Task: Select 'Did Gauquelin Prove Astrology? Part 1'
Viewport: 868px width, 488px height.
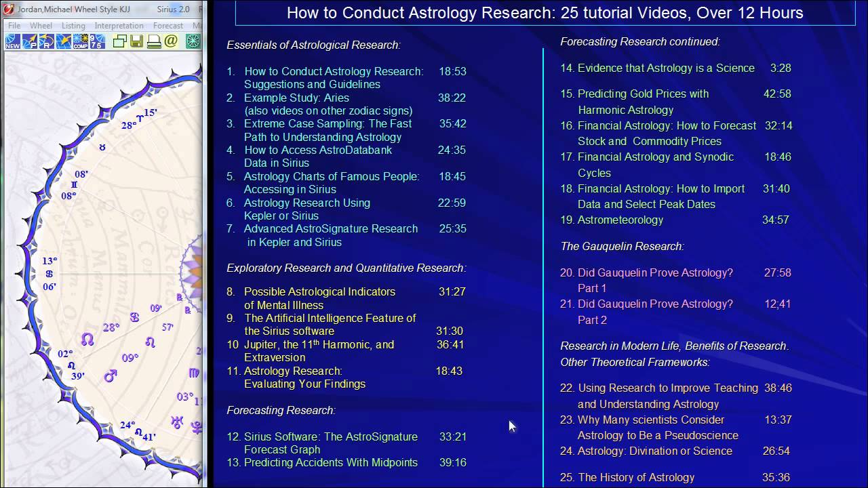Action: 655,281
